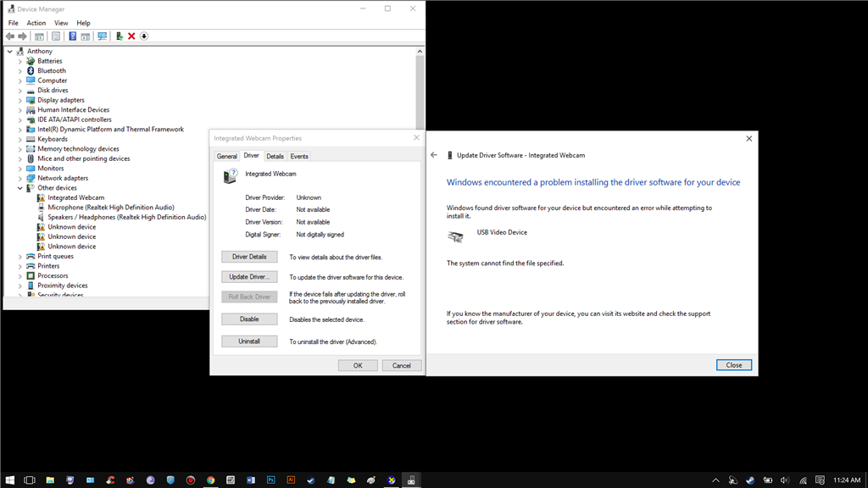868x488 pixels.
Task: Select Mice and other pointing devices
Action: (x=84, y=158)
